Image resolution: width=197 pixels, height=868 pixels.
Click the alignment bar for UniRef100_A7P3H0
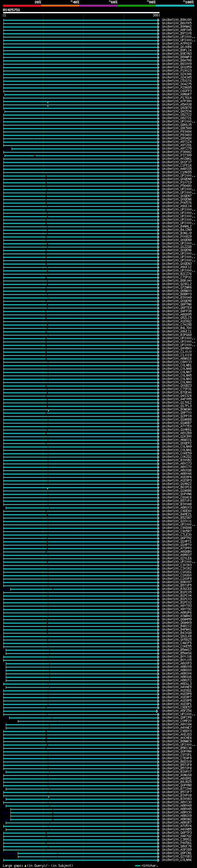pos(81,101)
